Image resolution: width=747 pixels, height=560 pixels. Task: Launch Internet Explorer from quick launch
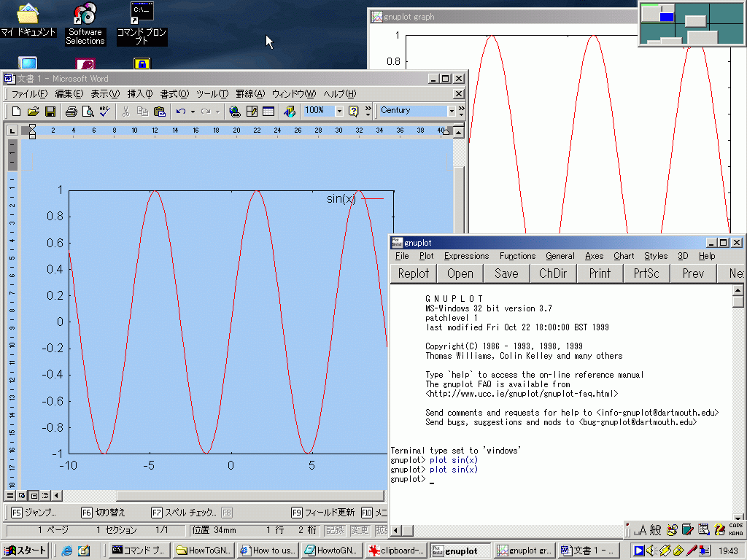[67, 551]
